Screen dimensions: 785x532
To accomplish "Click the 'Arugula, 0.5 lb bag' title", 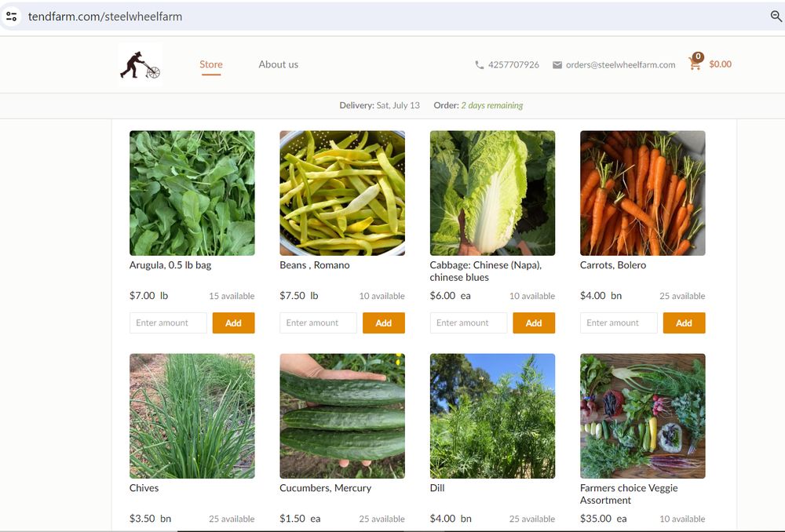I will coord(170,265).
